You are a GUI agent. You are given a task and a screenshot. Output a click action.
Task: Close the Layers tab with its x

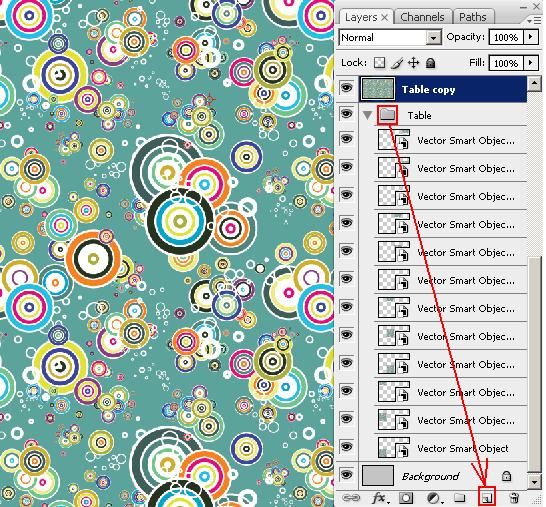tap(384, 17)
